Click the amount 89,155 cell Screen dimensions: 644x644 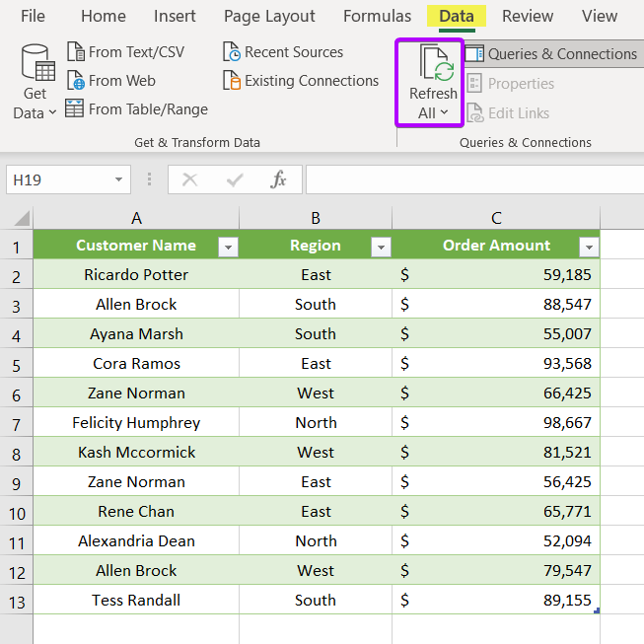point(496,600)
